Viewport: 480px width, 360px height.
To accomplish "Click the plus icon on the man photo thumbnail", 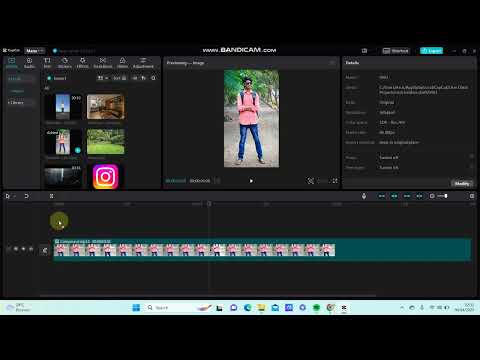I will [78, 150].
